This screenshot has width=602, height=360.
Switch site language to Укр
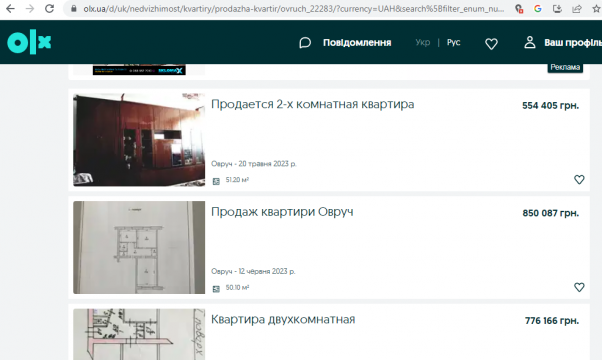coord(423,42)
